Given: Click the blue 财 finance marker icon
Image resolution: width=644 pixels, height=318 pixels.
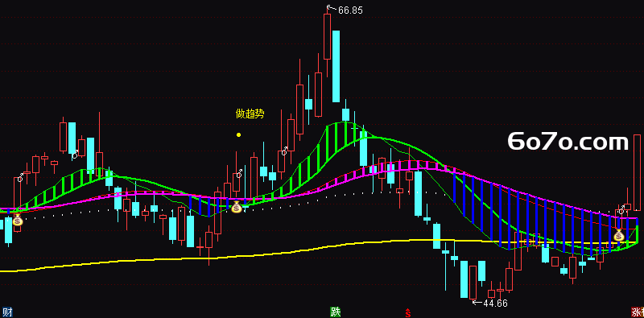Looking at the screenshot, I should click(x=7, y=312).
